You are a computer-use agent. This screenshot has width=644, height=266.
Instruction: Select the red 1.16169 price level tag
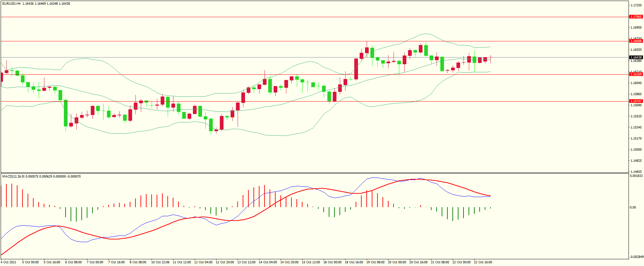pos(636,74)
